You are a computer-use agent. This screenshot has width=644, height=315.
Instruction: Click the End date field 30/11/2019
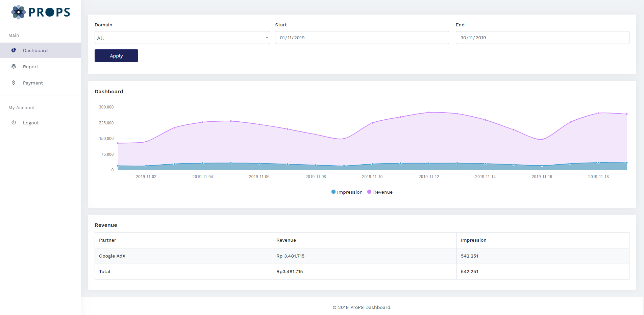coord(542,38)
